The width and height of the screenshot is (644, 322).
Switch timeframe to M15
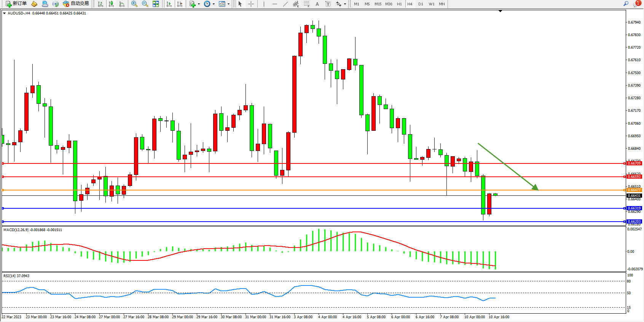click(378, 4)
